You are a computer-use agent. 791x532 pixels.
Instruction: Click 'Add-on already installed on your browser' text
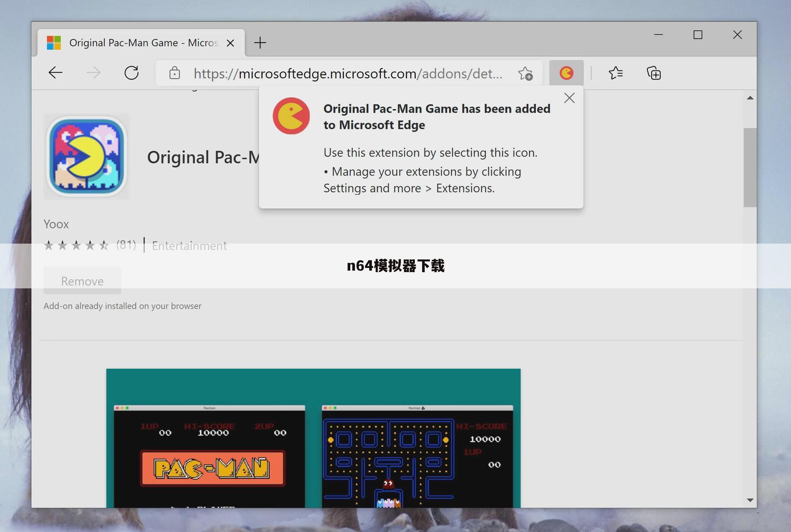(122, 306)
